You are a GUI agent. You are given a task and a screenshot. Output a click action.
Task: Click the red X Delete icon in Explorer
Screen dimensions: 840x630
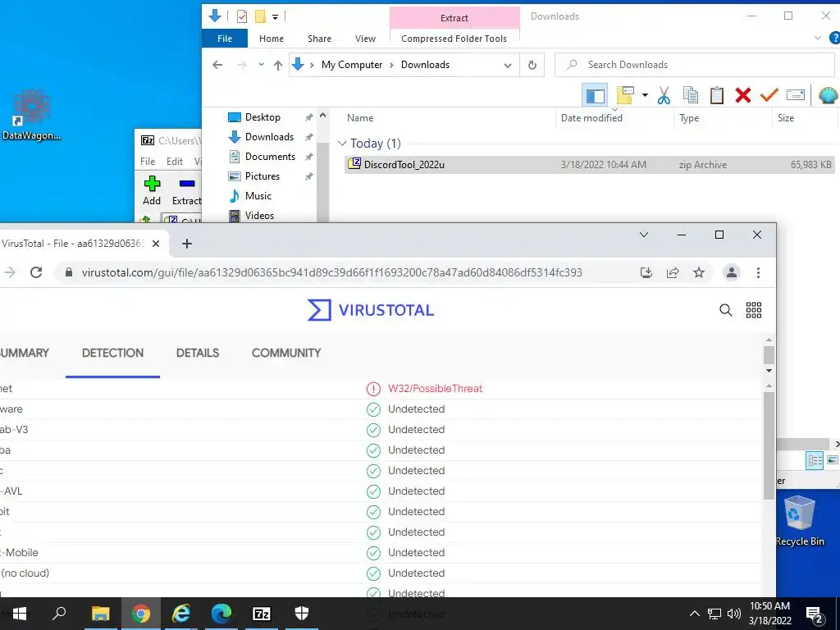pos(743,95)
